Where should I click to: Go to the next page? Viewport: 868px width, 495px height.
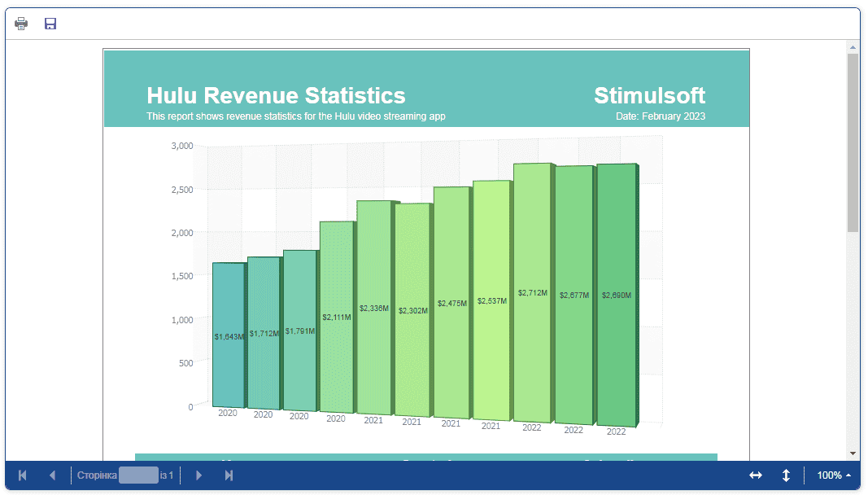point(198,475)
